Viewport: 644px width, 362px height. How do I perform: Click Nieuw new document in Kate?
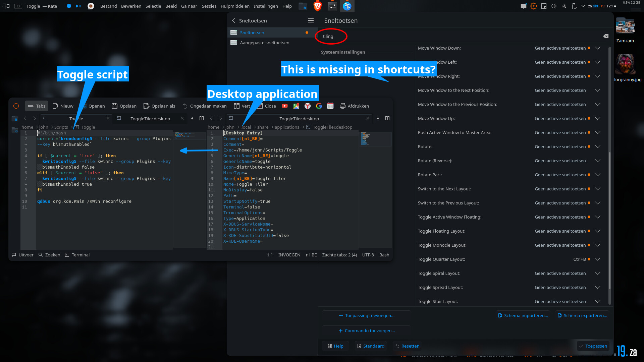(63, 106)
